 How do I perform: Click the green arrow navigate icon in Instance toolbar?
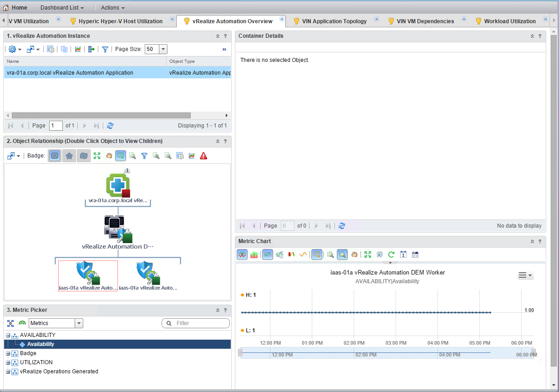tap(91, 49)
